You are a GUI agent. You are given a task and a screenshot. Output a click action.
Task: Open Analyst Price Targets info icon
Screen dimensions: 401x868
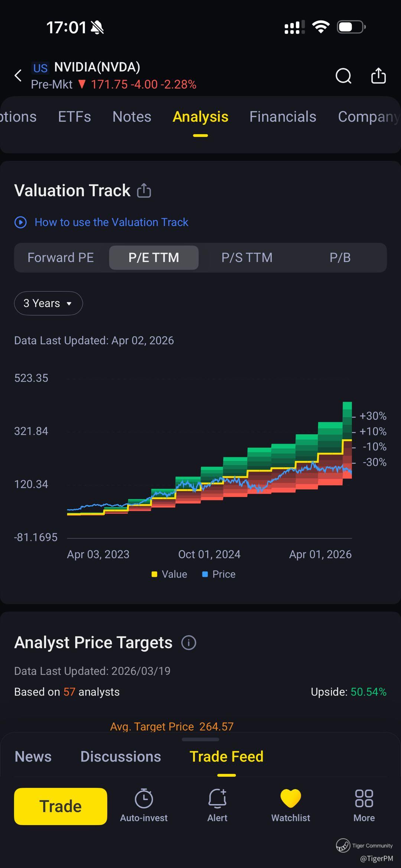click(189, 642)
